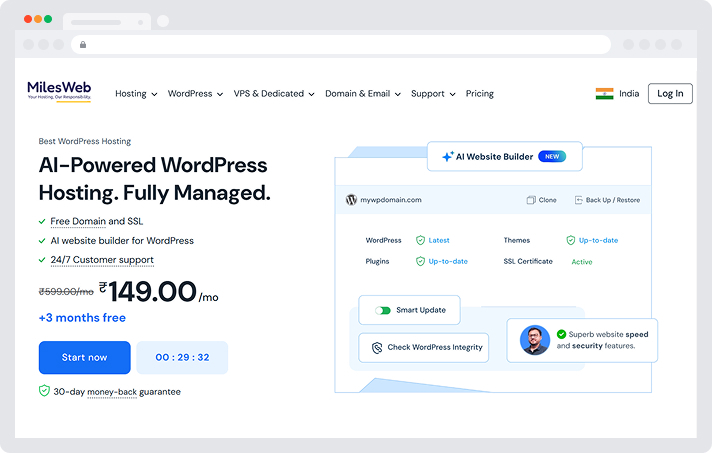Expand the Domain & Email chevron

point(398,94)
